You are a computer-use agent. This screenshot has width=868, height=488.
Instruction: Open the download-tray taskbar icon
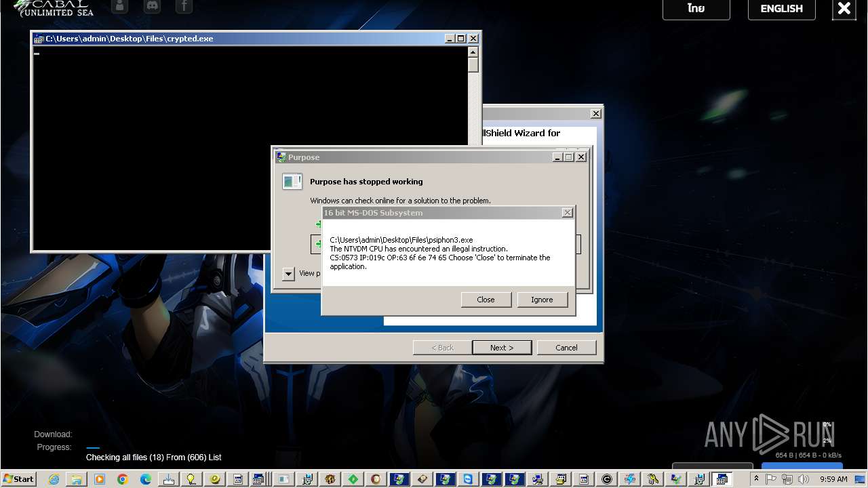[169, 479]
